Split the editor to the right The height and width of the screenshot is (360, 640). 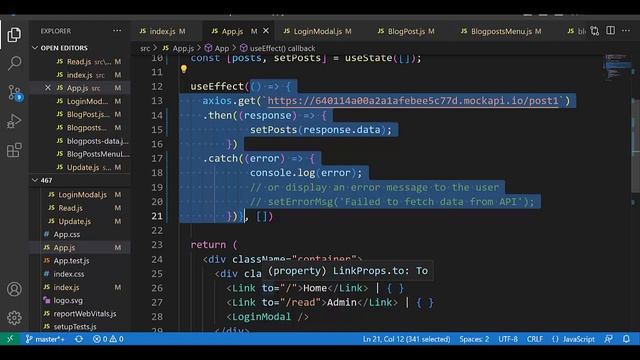(x=611, y=31)
